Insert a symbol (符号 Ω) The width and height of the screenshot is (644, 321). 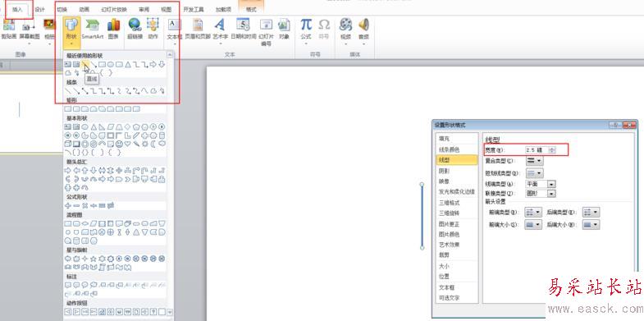[x=324, y=29]
